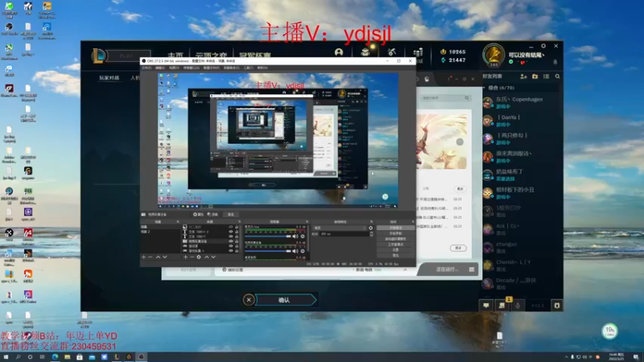Open OBS 帮助 menu
The height and width of the screenshot is (362, 644).
(x=262, y=68)
